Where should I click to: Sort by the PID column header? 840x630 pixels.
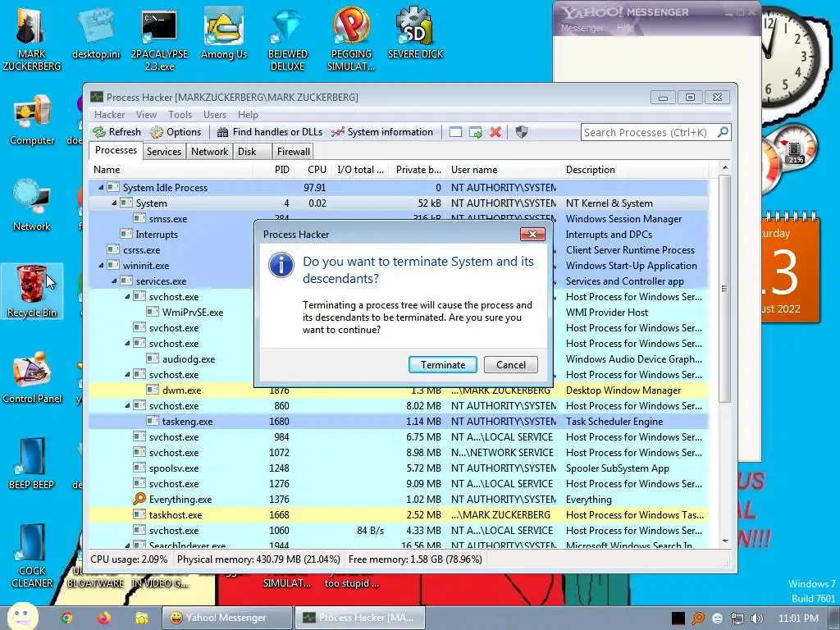tap(272, 170)
